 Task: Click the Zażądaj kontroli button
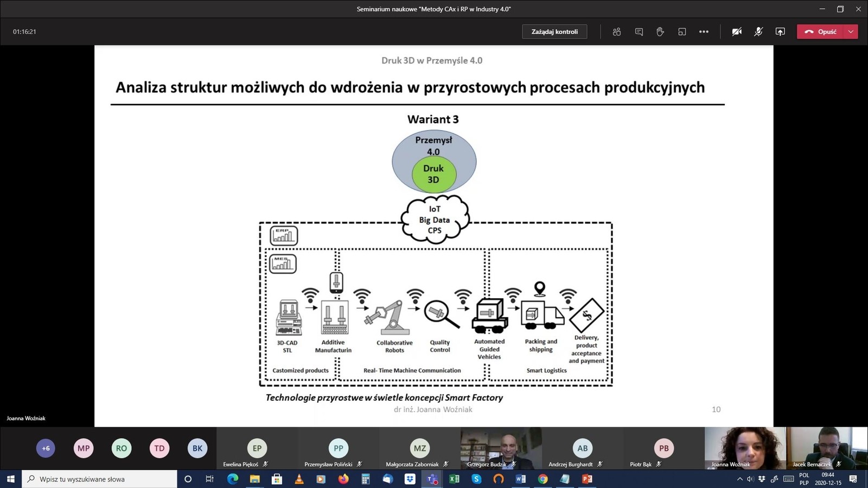(554, 32)
